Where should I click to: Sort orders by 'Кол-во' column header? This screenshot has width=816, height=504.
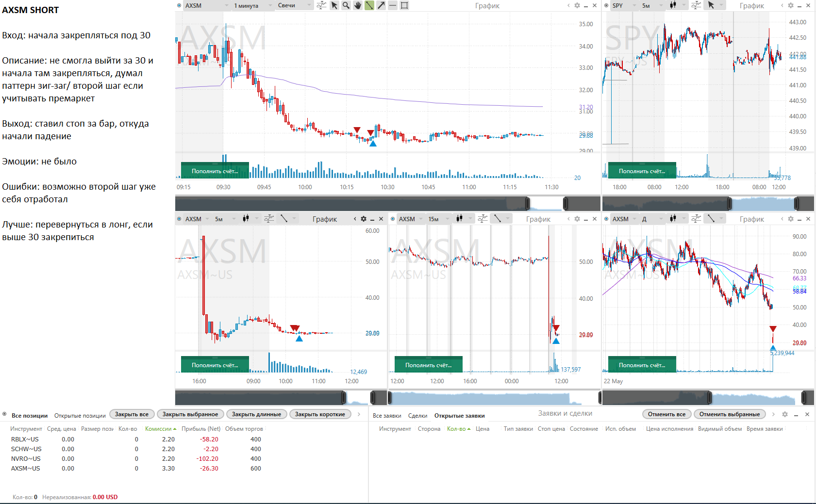coord(458,429)
